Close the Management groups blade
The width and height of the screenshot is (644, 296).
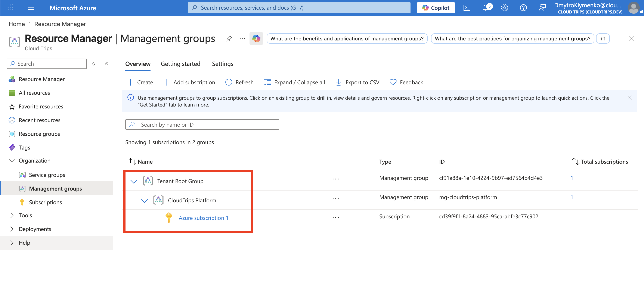[631, 38]
